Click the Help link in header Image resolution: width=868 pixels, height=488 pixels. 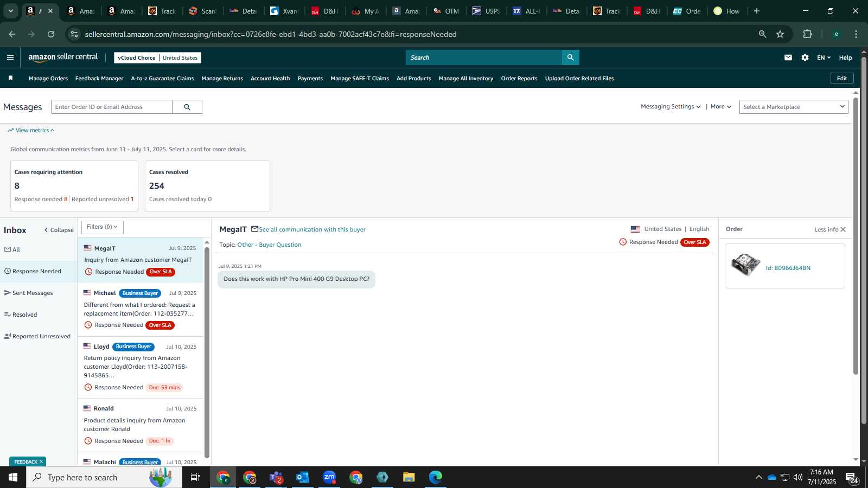845,57
